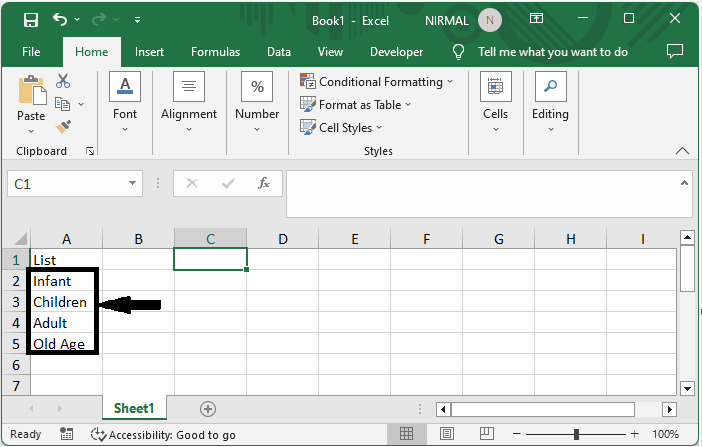Open the Comments pane icon

click(675, 51)
